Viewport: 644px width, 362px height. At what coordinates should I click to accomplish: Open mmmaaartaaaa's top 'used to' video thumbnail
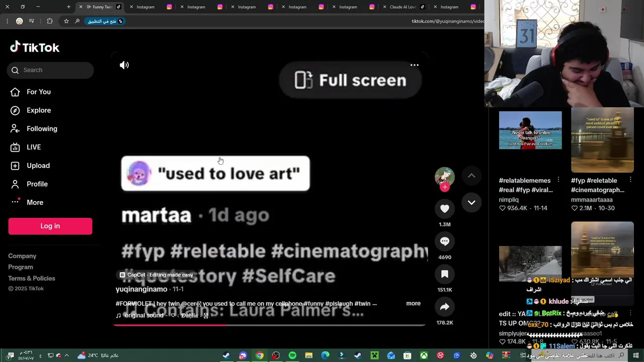click(602, 140)
